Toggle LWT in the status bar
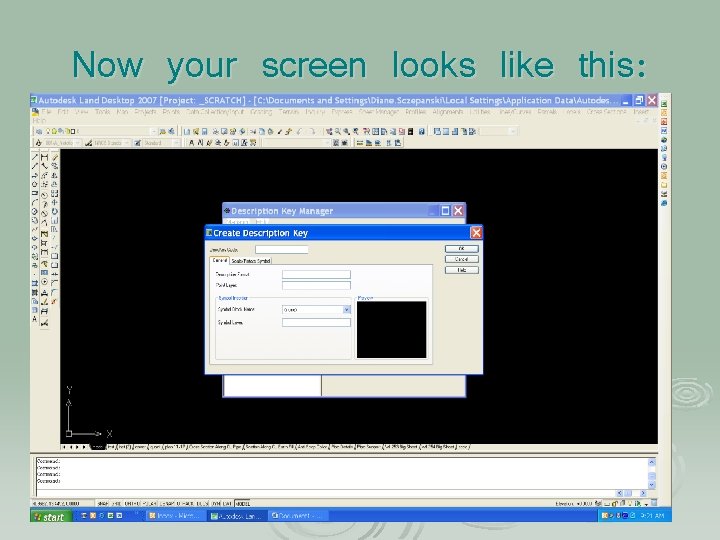The width and height of the screenshot is (720, 540). (x=227, y=503)
